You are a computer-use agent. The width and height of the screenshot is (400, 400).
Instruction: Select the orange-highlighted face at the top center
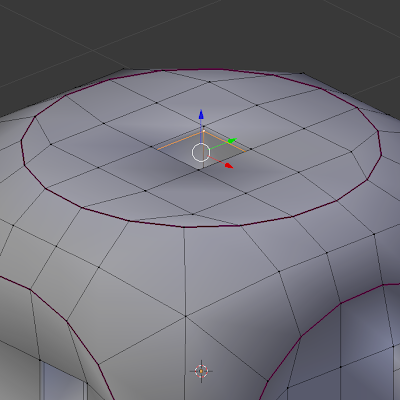pos(202,151)
